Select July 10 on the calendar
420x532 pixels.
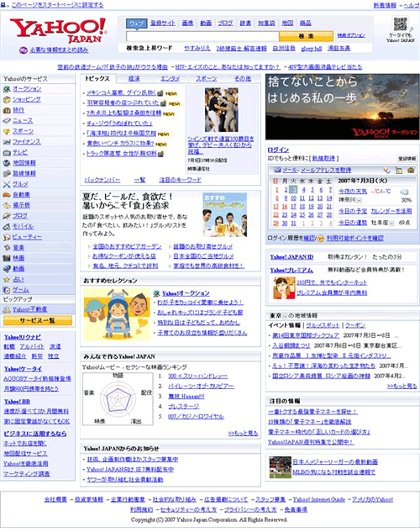pyautogui.click(x=293, y=198)
